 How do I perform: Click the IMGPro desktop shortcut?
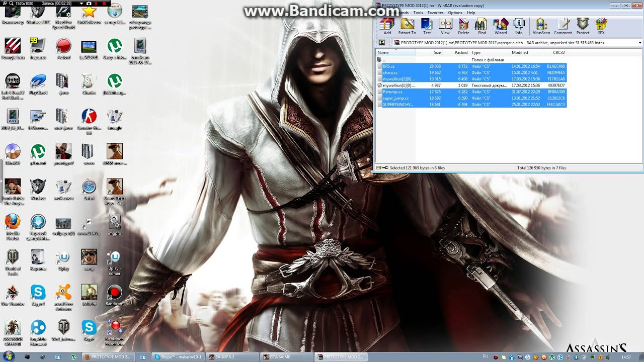[89, 295]
